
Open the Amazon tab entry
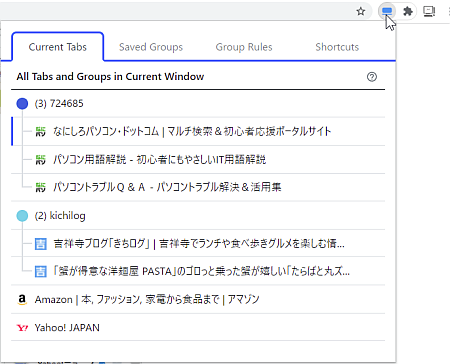pyautogui.click(x=198, y=300)
